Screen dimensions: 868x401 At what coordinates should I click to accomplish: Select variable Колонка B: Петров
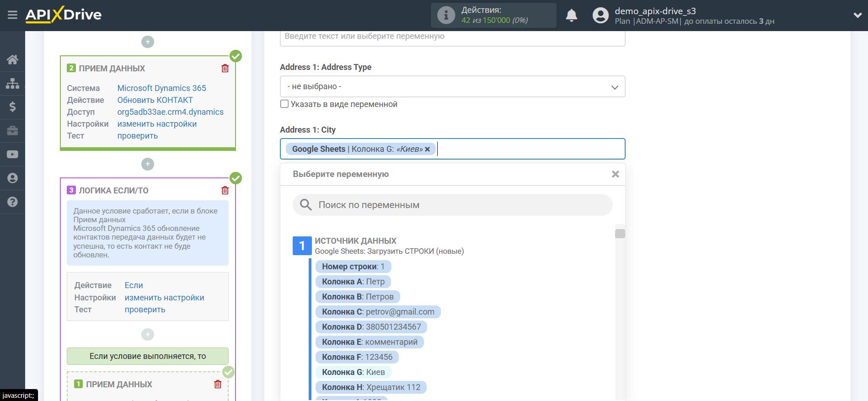pyautogui.click(x=358, y=297)
